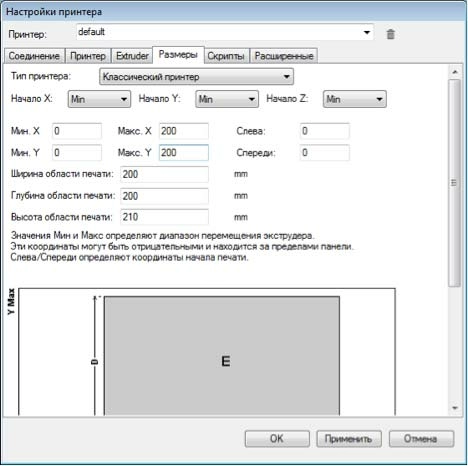The width and height of the screenshot is (468, 466).
Task: Click the scrollbar up arrow
Action: tap(455, 72)
